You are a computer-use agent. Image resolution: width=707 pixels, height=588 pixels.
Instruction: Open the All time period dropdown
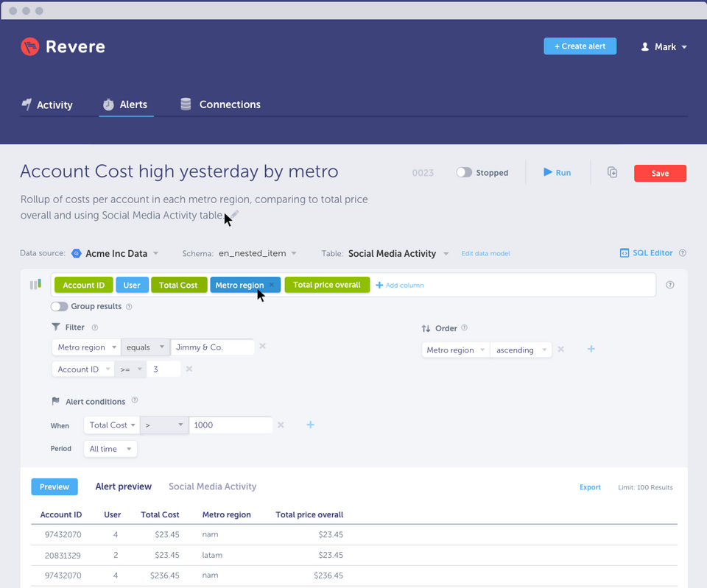click(110, 449)
